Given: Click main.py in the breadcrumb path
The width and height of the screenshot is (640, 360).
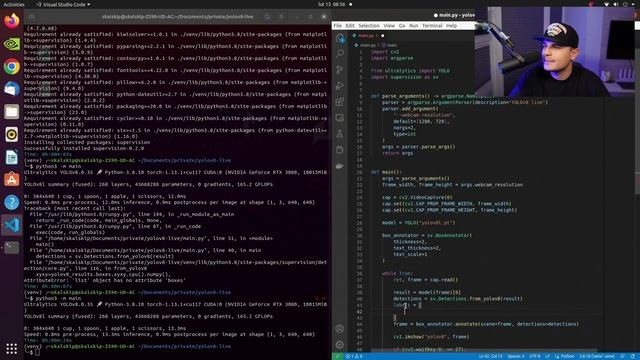Looking at the screenshot, I should point(367,45).
